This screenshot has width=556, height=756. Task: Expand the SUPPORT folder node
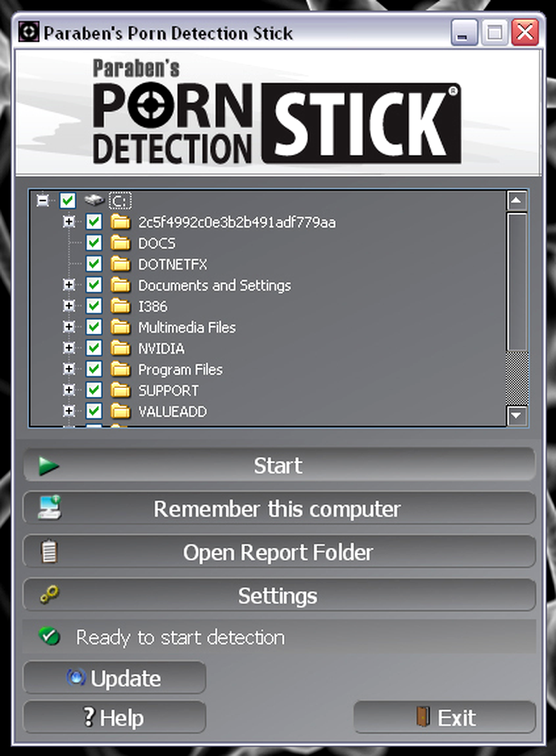[x=69, y=390]
